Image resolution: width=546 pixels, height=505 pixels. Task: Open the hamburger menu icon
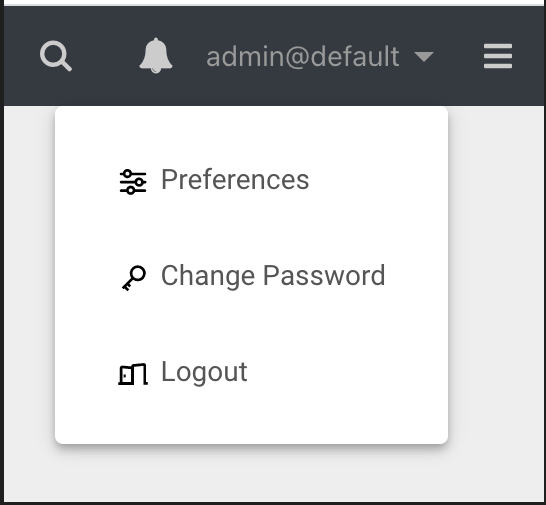pos(498,56)
